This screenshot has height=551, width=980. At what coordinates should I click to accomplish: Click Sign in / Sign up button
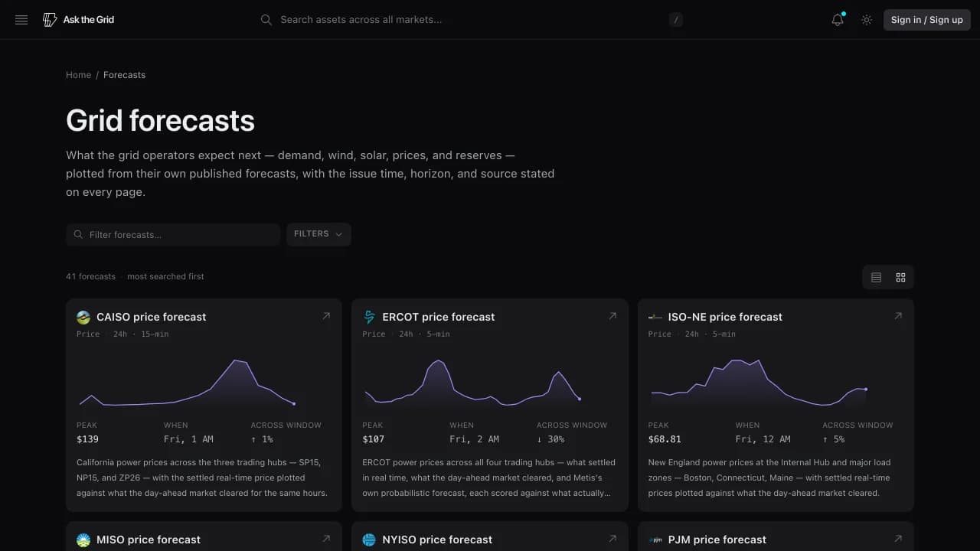click(x=926, y=20)
